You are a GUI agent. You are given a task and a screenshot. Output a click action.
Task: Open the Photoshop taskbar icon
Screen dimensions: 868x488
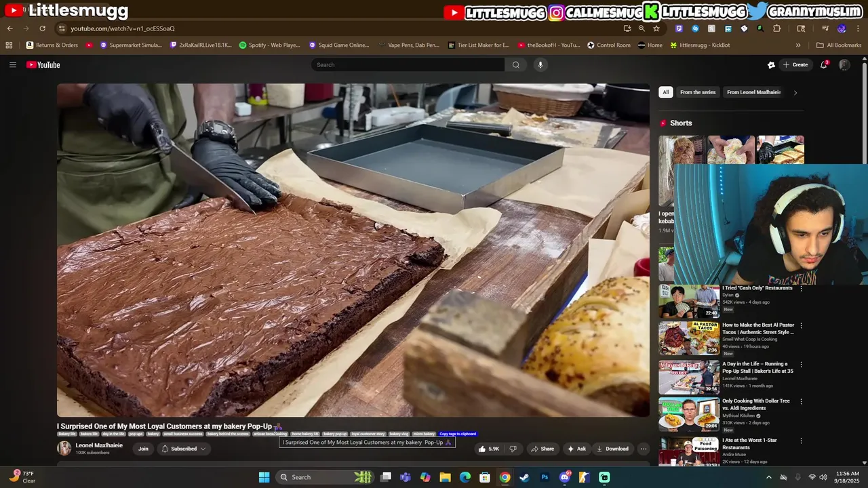coord(545,477)
